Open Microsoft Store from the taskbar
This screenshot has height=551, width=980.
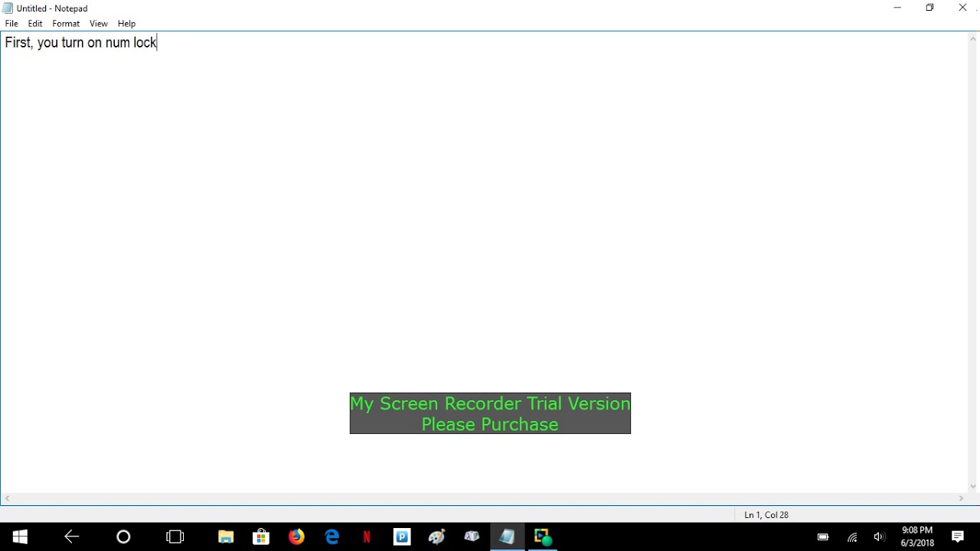click(x=261, y=537)
